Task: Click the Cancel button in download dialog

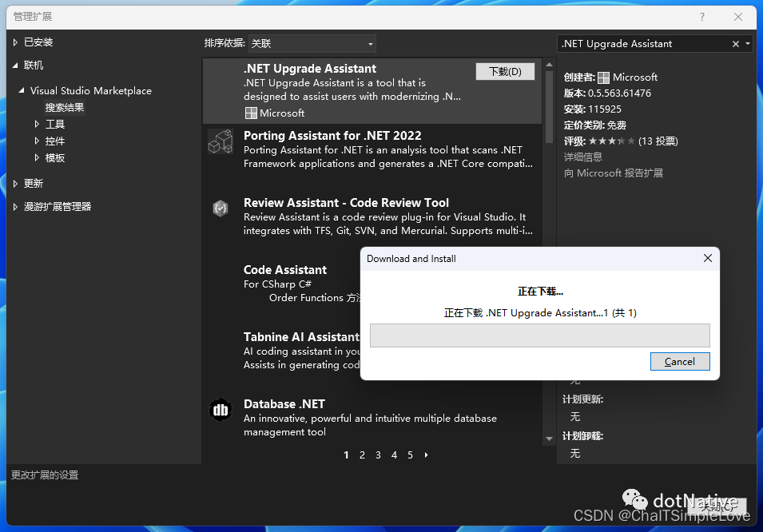Action: pyautogui.click(x=680, y=362)
